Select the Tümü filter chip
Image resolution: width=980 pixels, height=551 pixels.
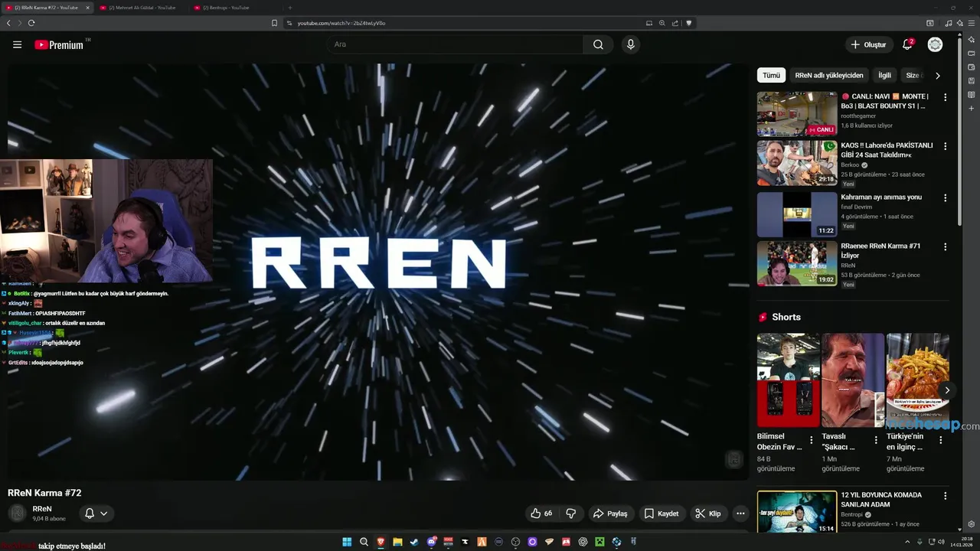coord(771,75)
